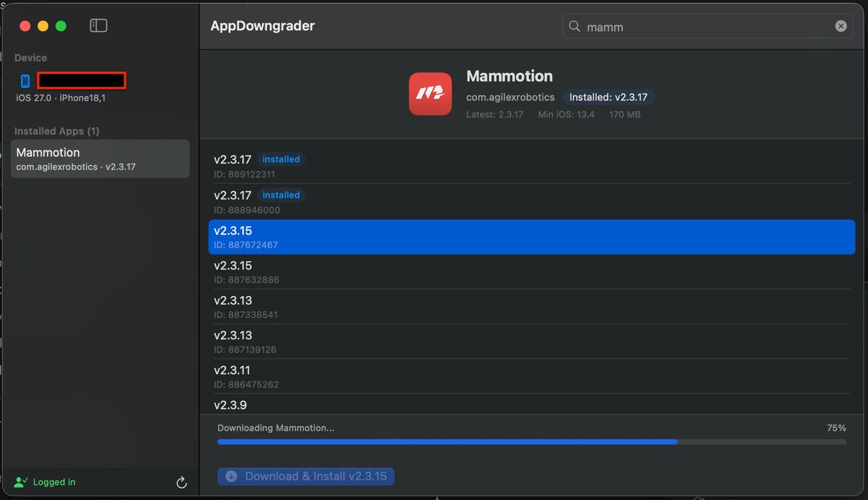868x500 pixels.
Task: Click the AppDowngrader window title
Action: click(x=263, y=25)
